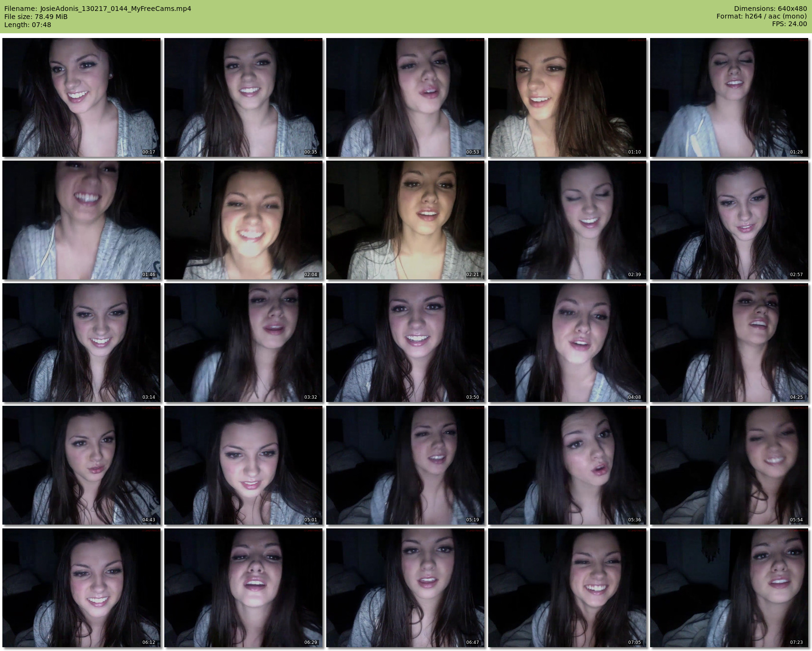
Task: Open the last frame at 07:23
Action: [729, 588]
